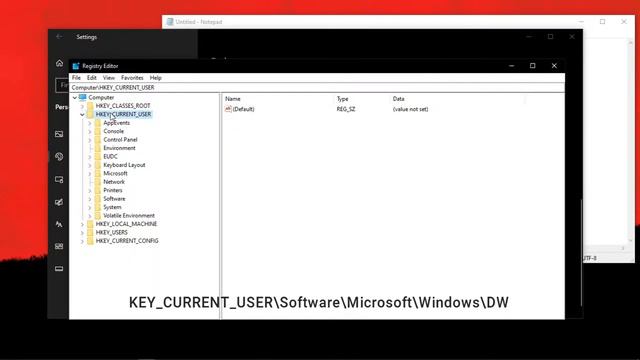Open the Favorites menu in Registry Editor
Screen dimensions: 640x360
[x=132, y=78]
